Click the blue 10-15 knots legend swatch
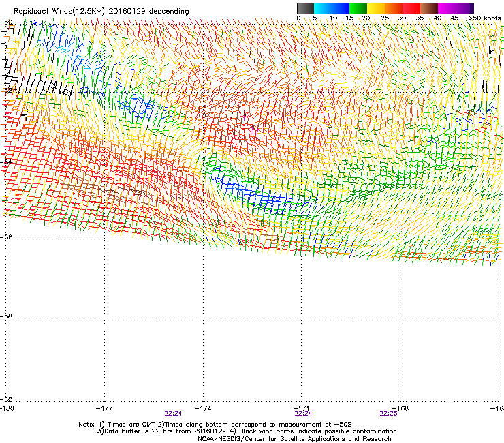This screenshot has width=504, height=443. (x=341, y=8)
